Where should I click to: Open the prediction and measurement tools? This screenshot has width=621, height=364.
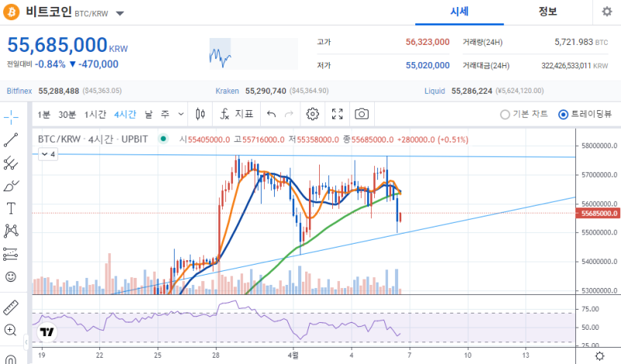[x=11, y=254]
